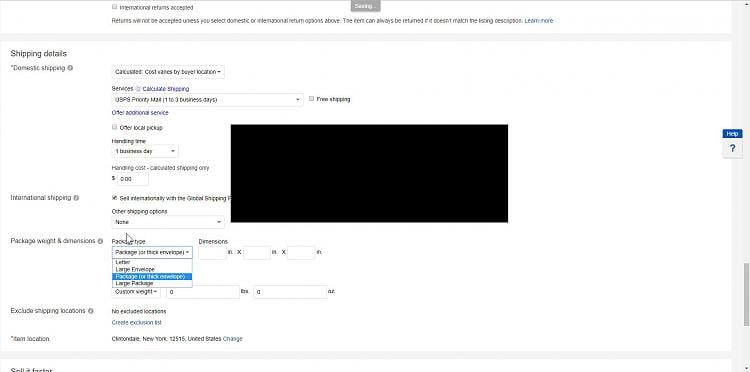This screenshot has width=750, height=372.
Task: Click the lbs weight input field
Action: point(203,292)
